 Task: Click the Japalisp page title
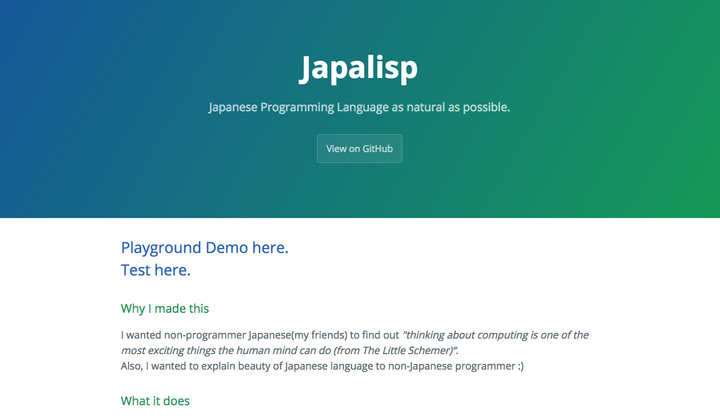(359, 68)
